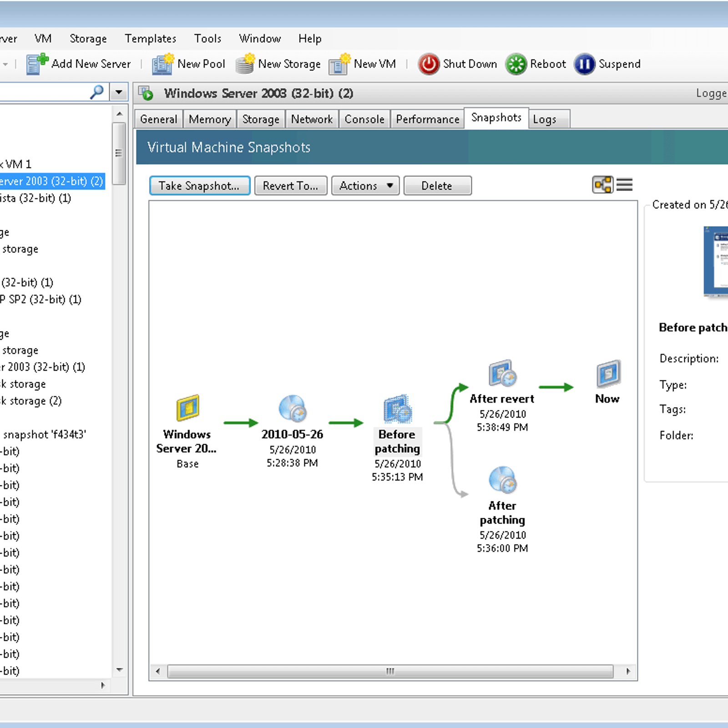The height and width of the screenshot is (728, 728).
Task: Select the Windows Server base VM icon
Action: (188, 408)
